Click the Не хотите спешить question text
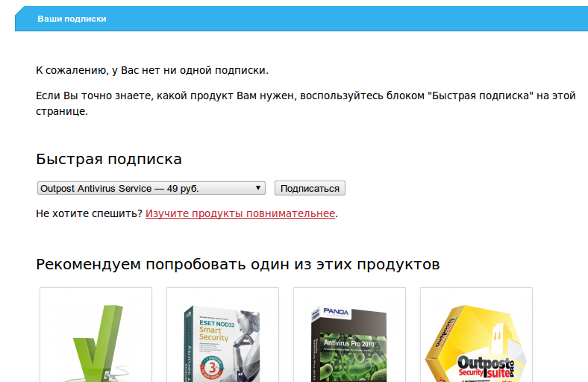 (89, 213)
